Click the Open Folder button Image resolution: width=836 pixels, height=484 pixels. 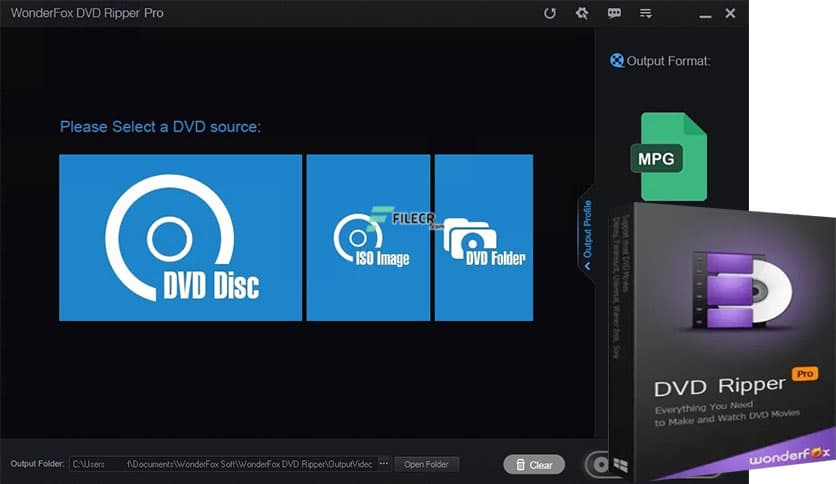[426, 464]
